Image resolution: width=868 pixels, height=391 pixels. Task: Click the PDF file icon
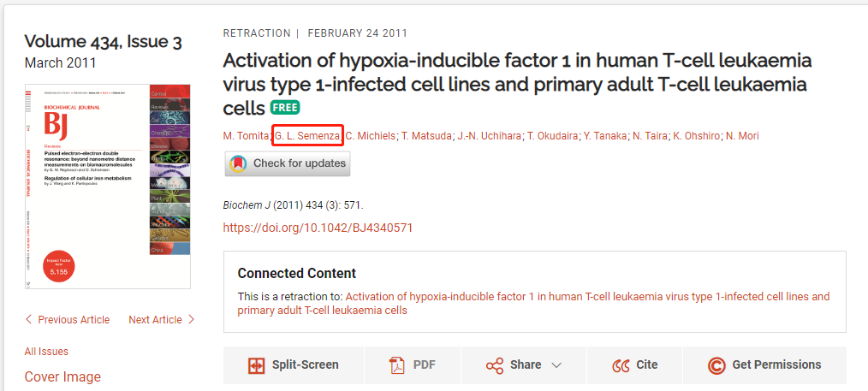397,365
